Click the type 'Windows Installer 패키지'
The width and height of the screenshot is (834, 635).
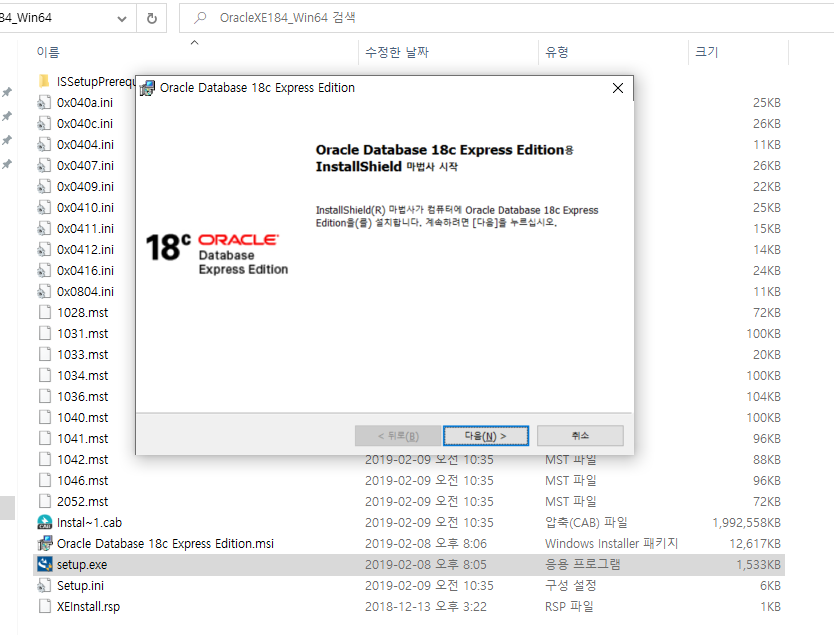(611, 544)
